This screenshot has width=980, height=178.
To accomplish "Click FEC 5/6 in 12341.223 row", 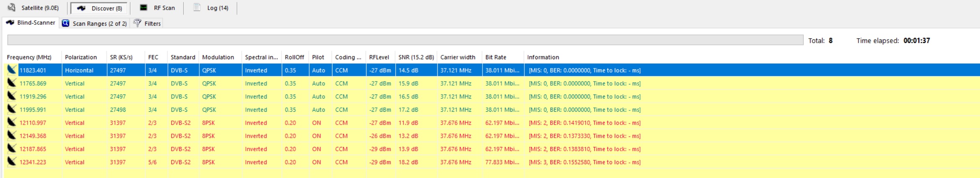I will [152, 162].
